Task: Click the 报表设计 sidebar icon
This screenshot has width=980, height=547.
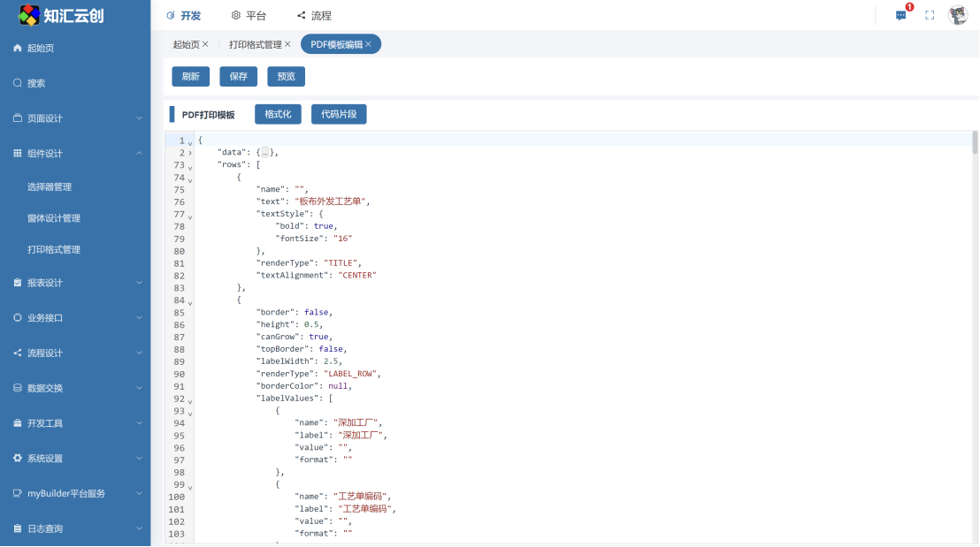Action: point(18,282)
